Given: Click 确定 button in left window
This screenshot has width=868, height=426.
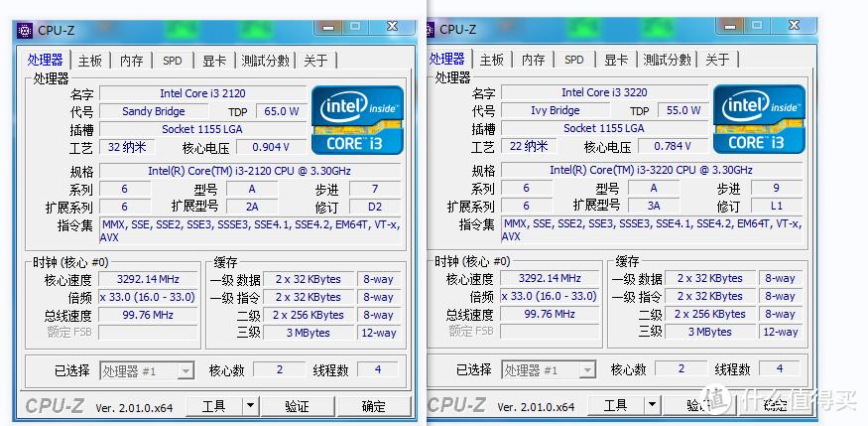Looking at the screenshot, I should click(374, 406).
